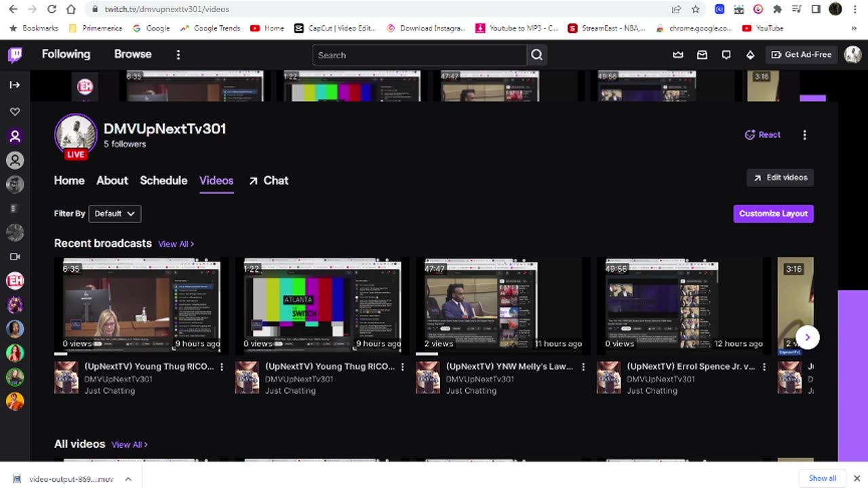Viewport: 868px width, 488px height.
Task: Click Get Ad-Free button
Action: (801, 55)
